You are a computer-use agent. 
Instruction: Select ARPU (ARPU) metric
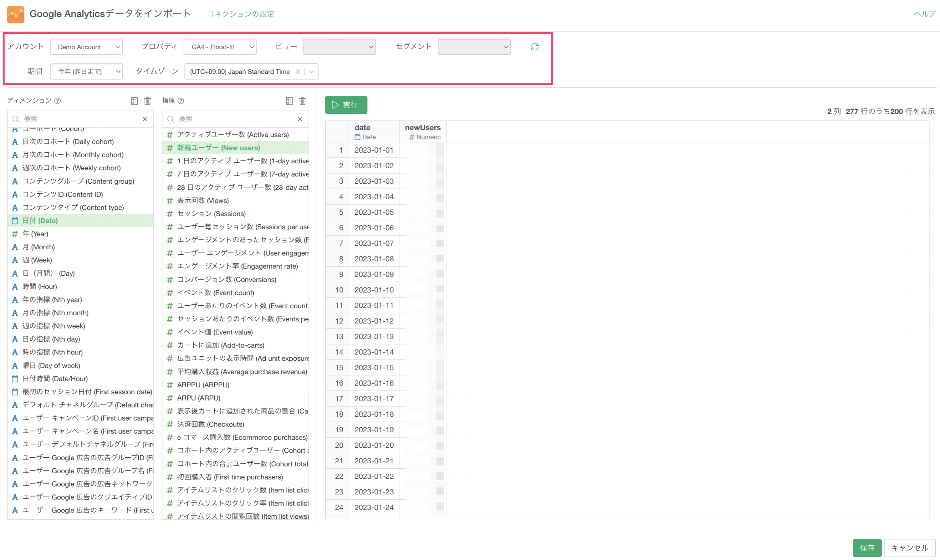tap(236, 398)
